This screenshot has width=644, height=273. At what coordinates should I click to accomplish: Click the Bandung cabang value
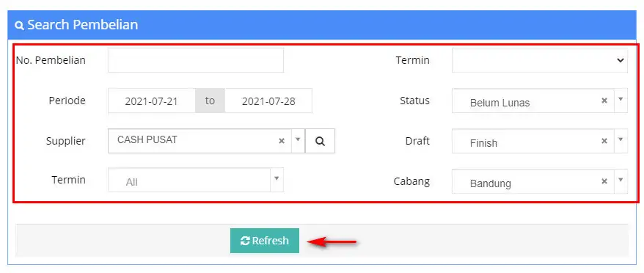pos(491,183)
